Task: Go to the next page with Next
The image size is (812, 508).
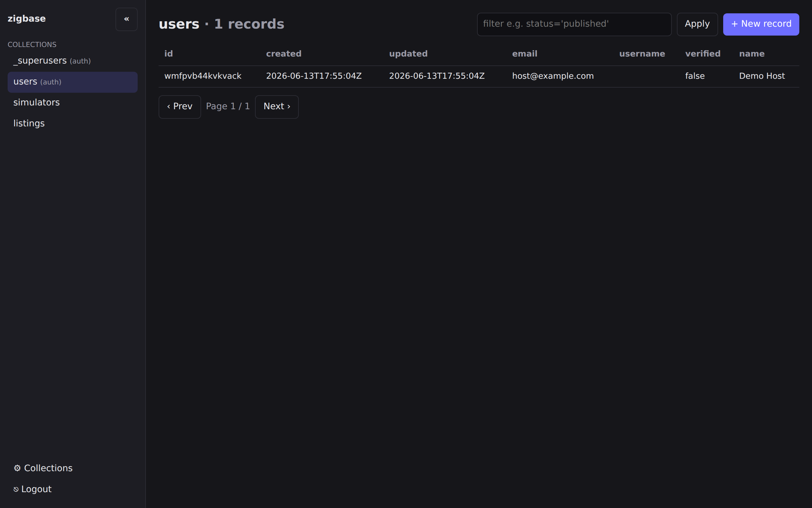Action: [x=277, y=107]
